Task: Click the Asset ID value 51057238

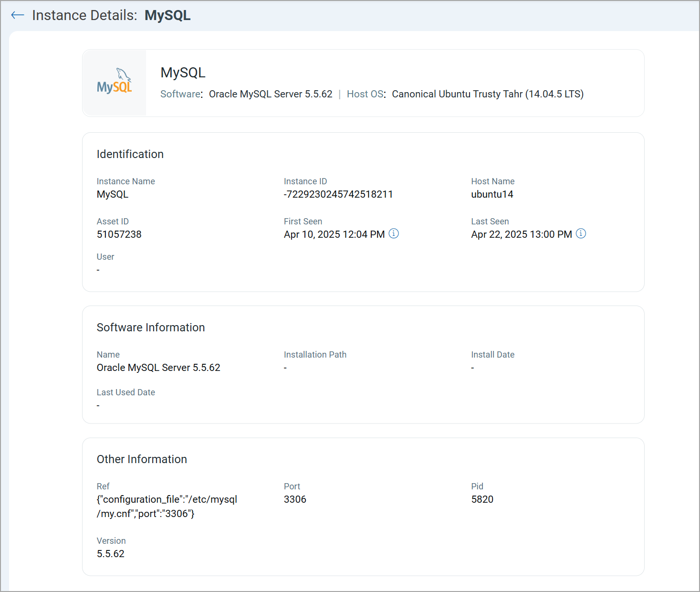Action: (x=119, y=234)
